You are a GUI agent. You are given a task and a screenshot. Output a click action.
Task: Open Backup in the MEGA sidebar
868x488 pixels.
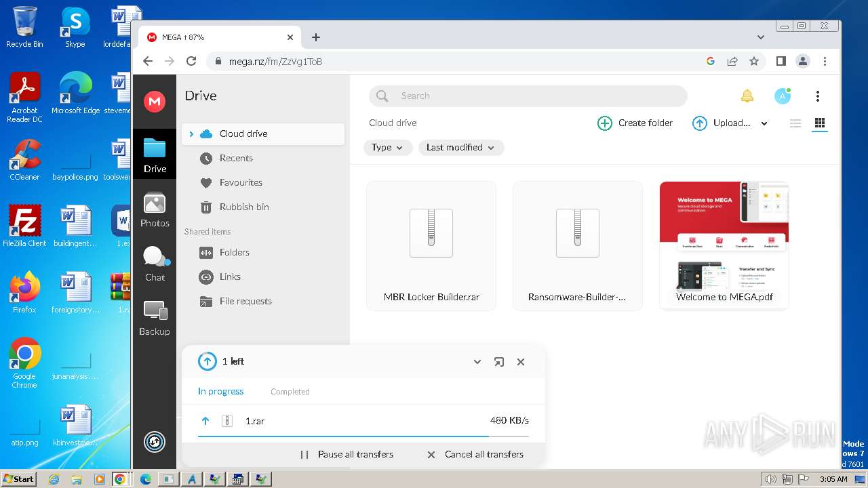(x=155, y=319)
